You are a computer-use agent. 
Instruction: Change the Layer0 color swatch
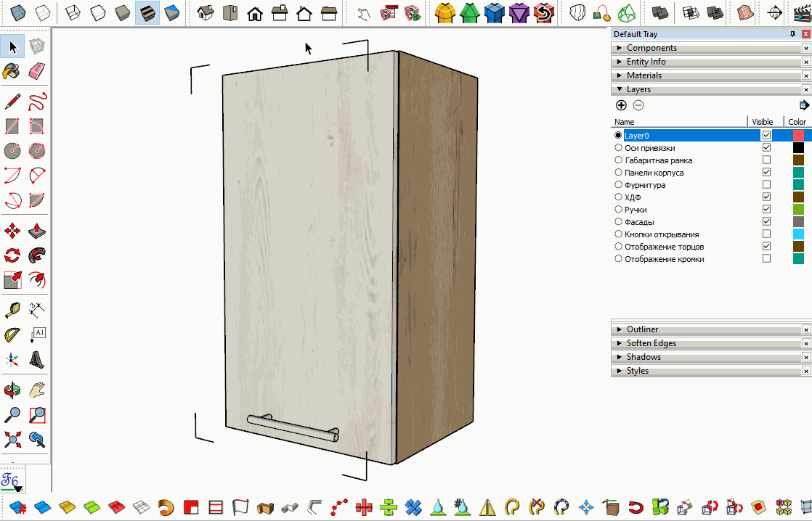(x=798, y=136)
